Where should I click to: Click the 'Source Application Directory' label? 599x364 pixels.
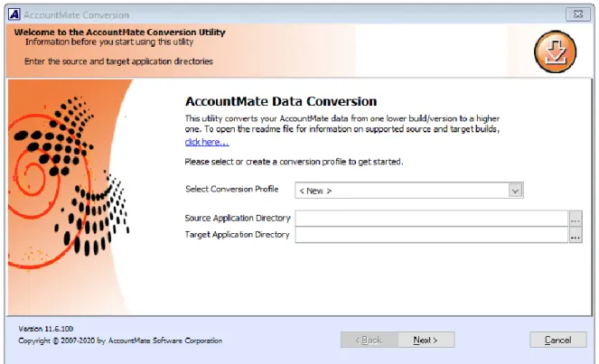[x=238, y=218]
